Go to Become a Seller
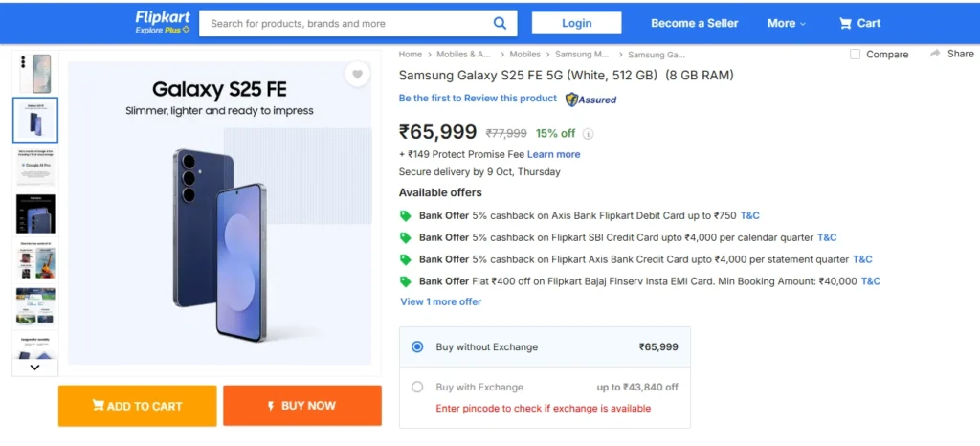 [x=694, y=23]
